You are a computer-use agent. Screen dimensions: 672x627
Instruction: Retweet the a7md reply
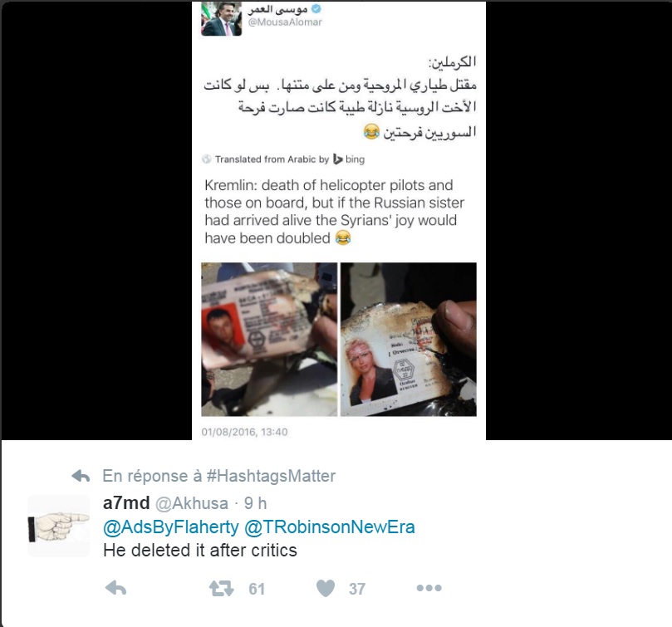coord(221,589)
